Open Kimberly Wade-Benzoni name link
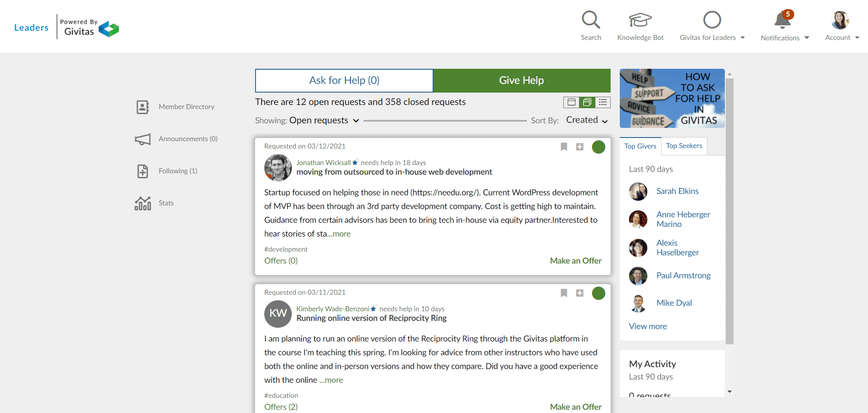This screenshot has width=868, height=413. [333, 309]
